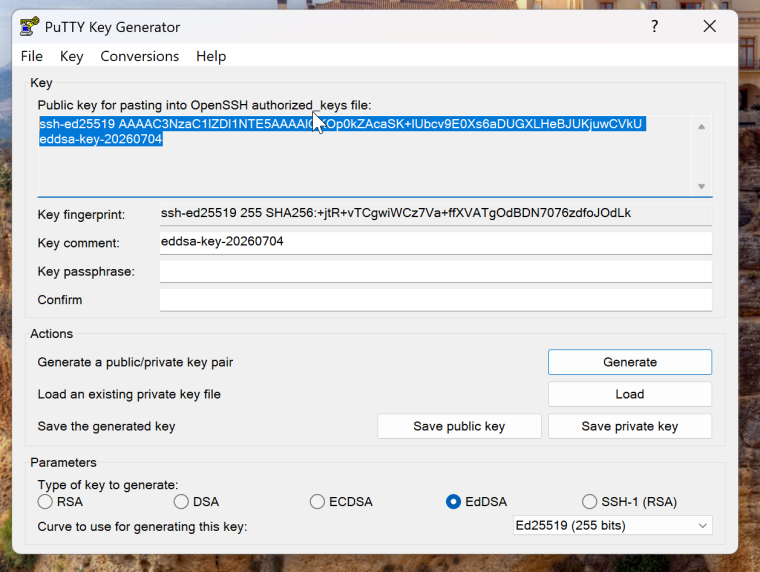Click 'Save the generated key' text
This screenshot has height=572, width=760.
pyautogui.click(x=107, y=427)
